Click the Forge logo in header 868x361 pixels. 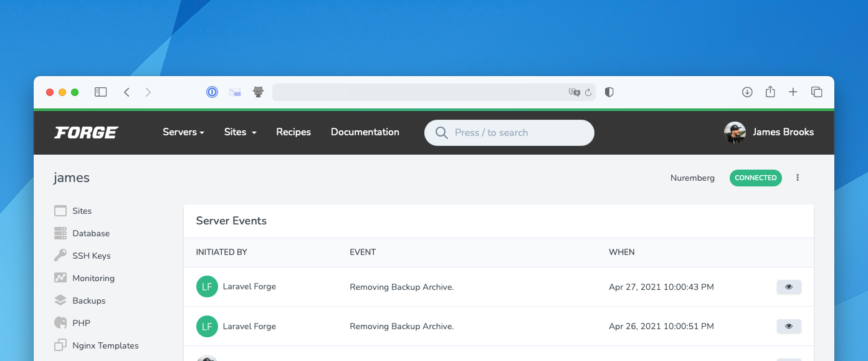point(86,132)
